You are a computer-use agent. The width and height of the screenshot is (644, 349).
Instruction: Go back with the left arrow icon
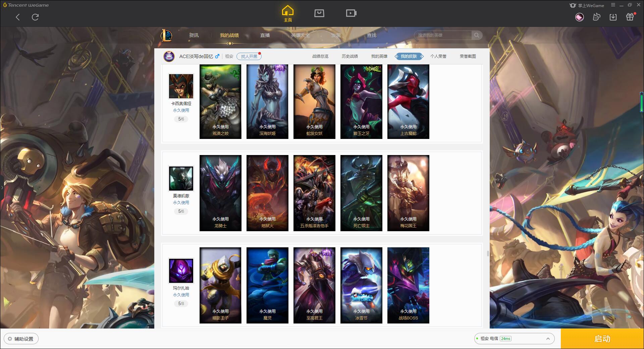click(x=18, y=17)
